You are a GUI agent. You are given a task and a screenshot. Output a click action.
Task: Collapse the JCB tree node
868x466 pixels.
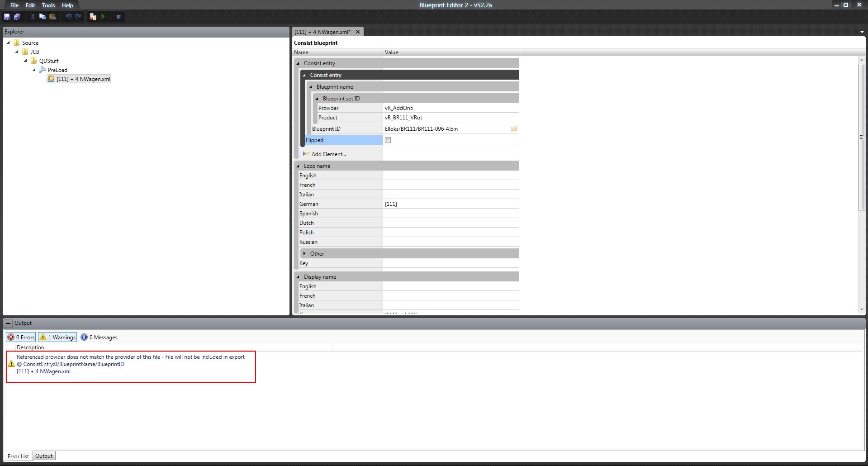point(17,52)
